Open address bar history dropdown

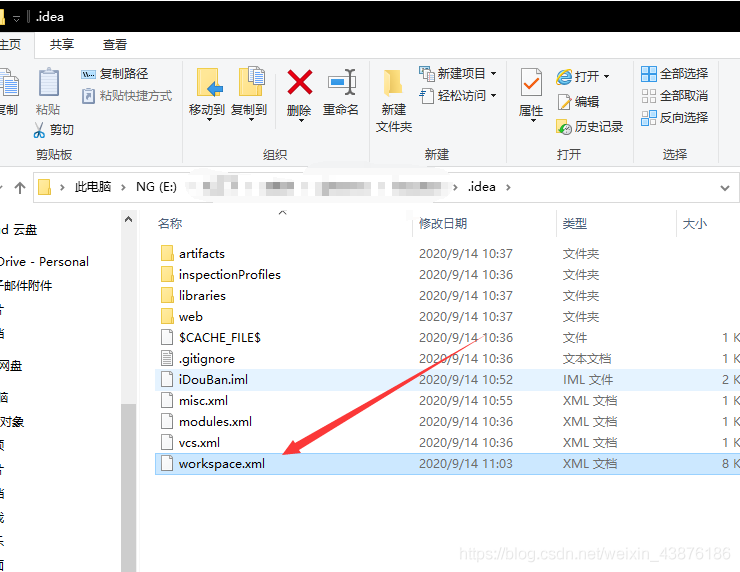point(725,188)
